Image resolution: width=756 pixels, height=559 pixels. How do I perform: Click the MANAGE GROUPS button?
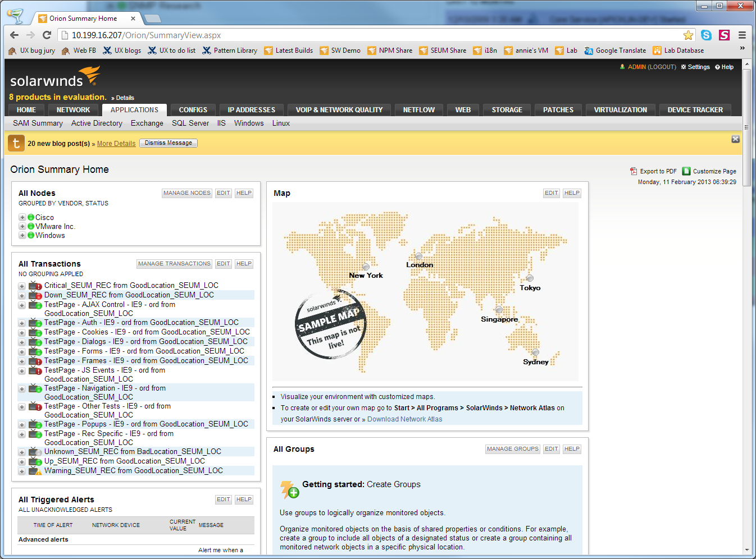[513, 449]
